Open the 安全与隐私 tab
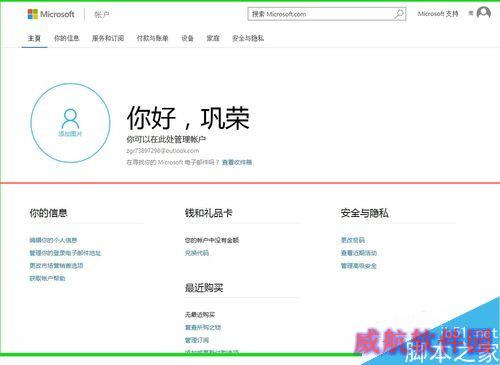The image size is (500, 365). click(x=248, y=38)
